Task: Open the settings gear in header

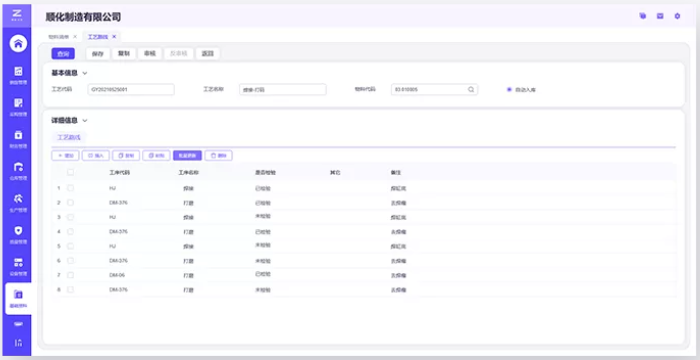Action: (677, 16)
